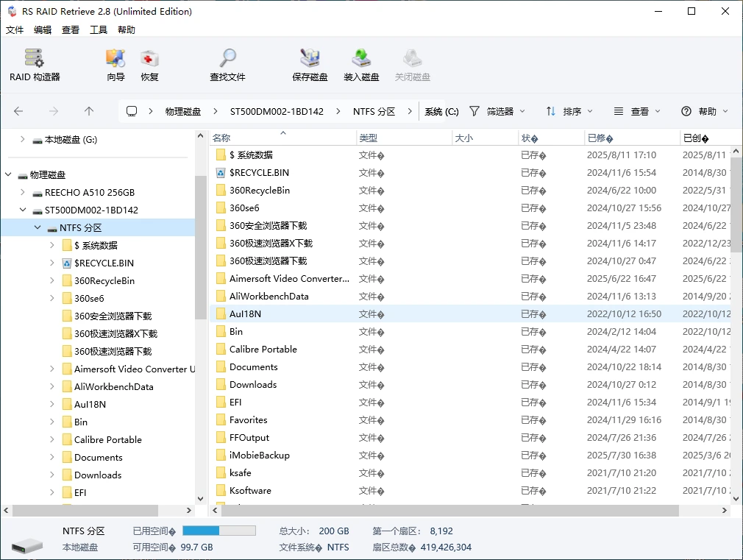The height and width of the screenshot is (560, 743).
Task: Click the 装入磁盘 mount disk icon
Action: (x=361, y=65)
